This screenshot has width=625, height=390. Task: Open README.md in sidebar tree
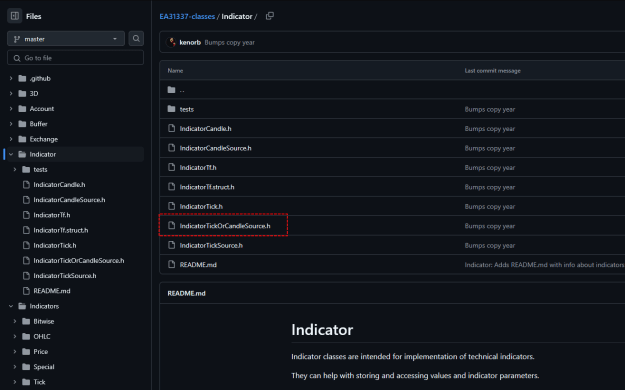[x=52, y=291]
